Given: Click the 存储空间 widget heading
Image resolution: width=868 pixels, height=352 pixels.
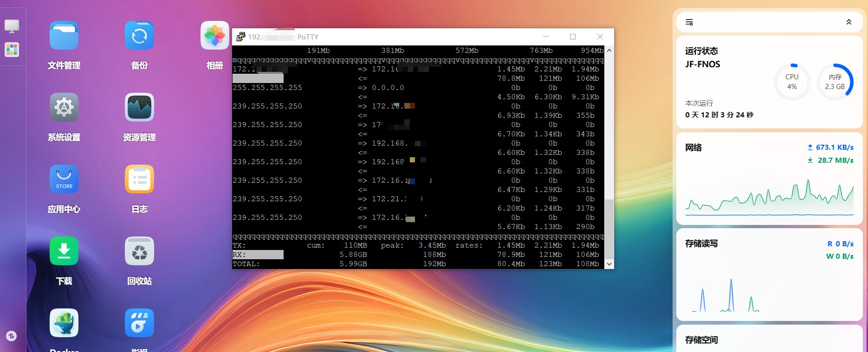Looking at the screenshot, I should click(701, 340).
